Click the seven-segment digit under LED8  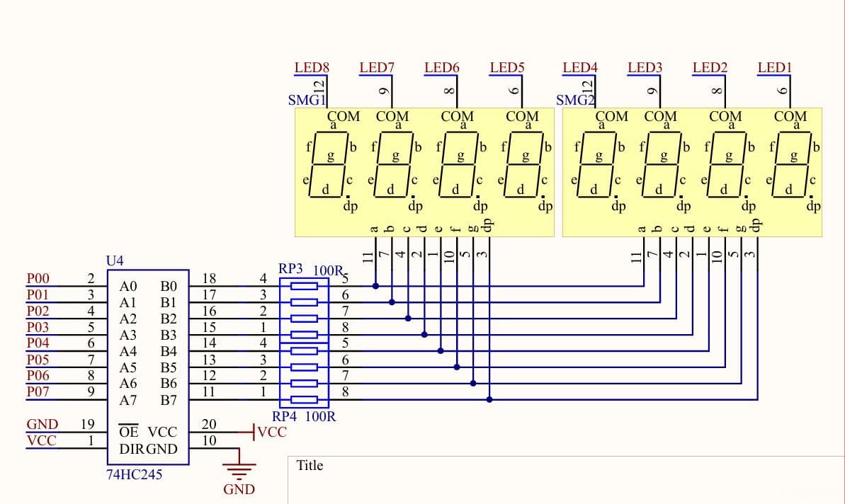coord(329,165)
